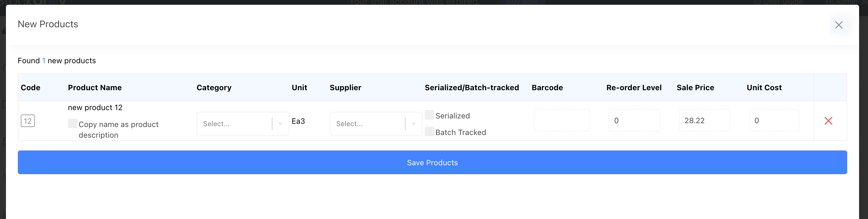Image resolution: width=868 pixels, height=219 pixels.
Task: Click the Sale Price field showing 28.22
Action: coord(704,120)
